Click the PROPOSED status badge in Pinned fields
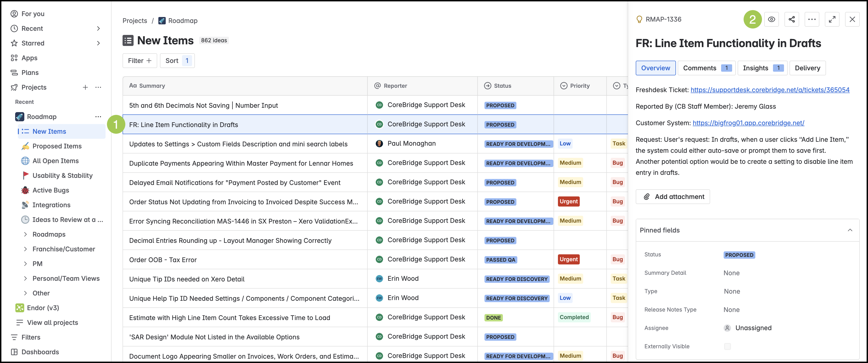The height and width of the screenshot is (363, 868). tap(739, 255)
